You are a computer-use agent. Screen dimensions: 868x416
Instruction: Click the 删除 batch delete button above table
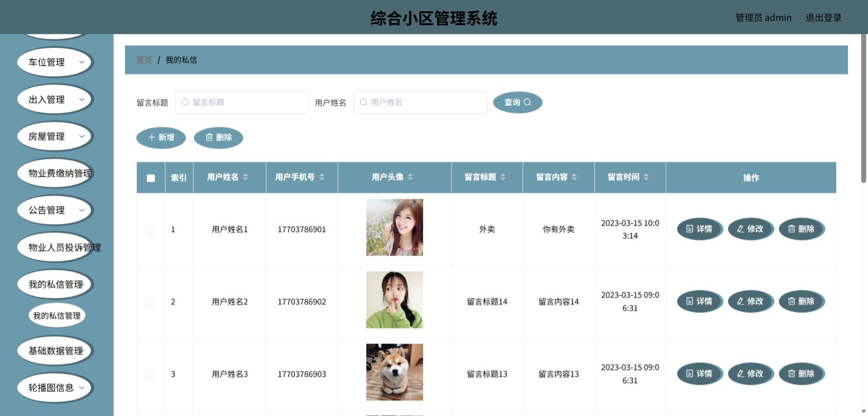pyautogui.click(x=219, y=138)
